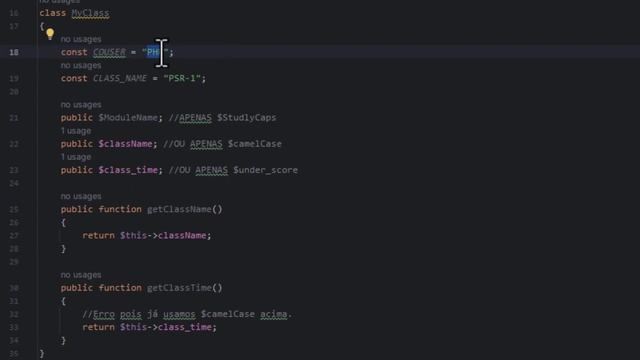Open the 'no usages' hint above getClassName
Screen dimensions: 640x360
coord(81,196)
